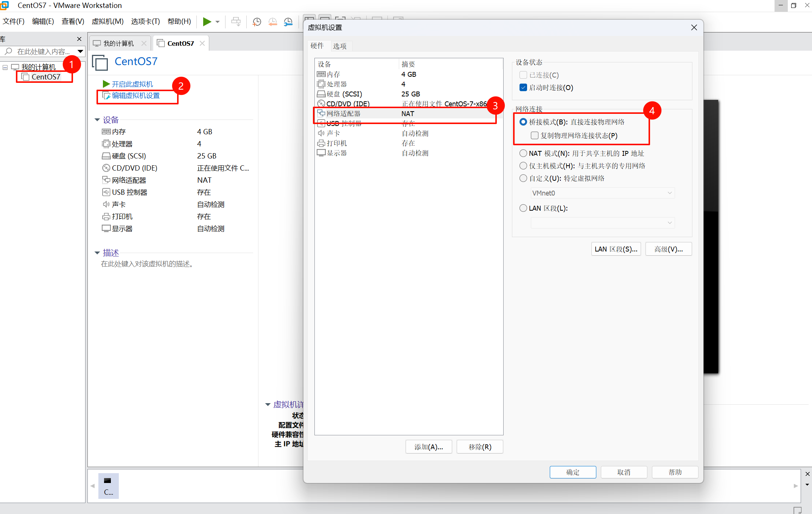Click CD/DVD (IDE) disc icon in the dialog
The height and width of the screenshot is (514, 812).
click(321, 104)
